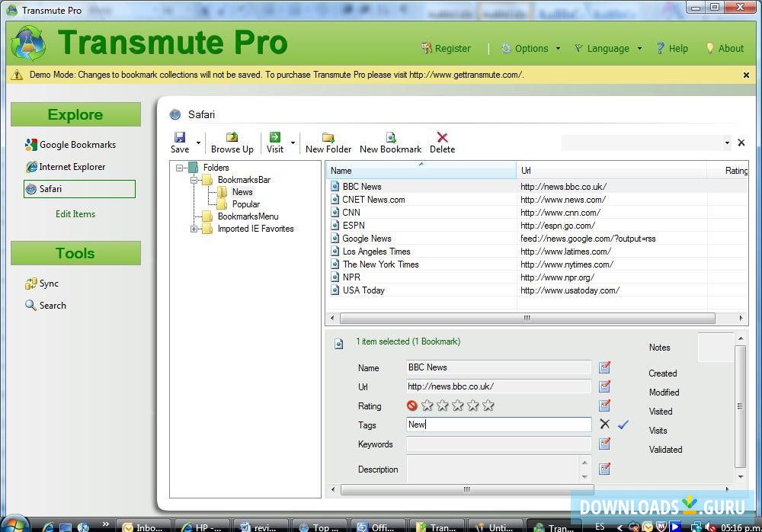Select the CNN bookmark row
Image resolution: width=762 pixels, height=532 pixels.
click(351, 213)
